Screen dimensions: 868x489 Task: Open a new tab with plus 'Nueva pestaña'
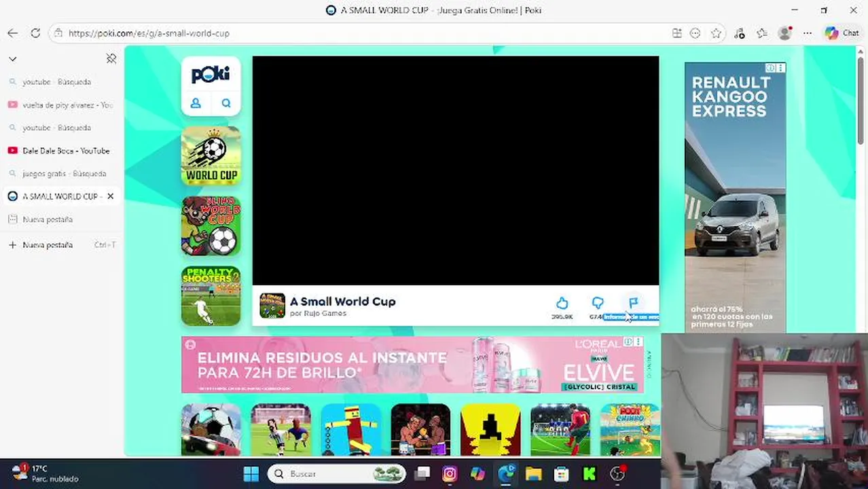pos(61,244)
